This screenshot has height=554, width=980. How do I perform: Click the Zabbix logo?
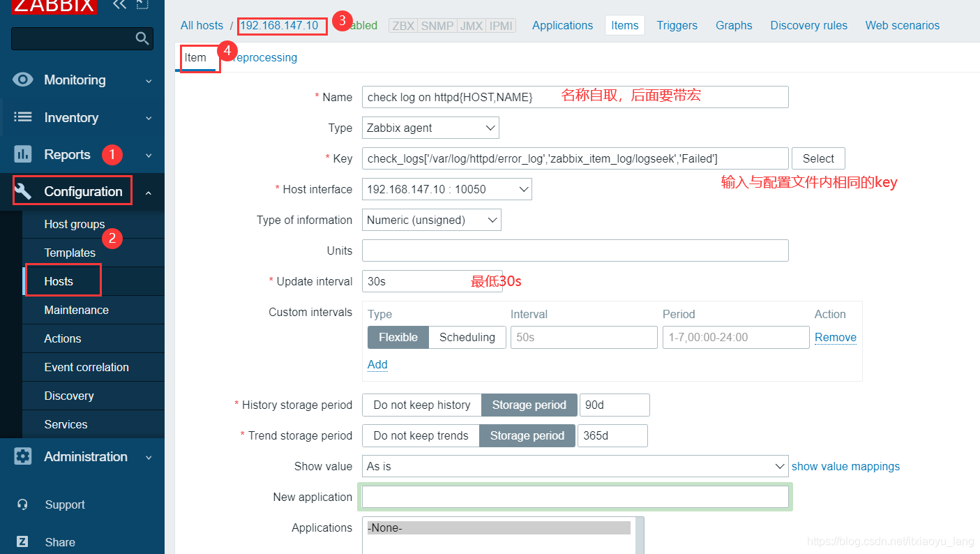54,6
